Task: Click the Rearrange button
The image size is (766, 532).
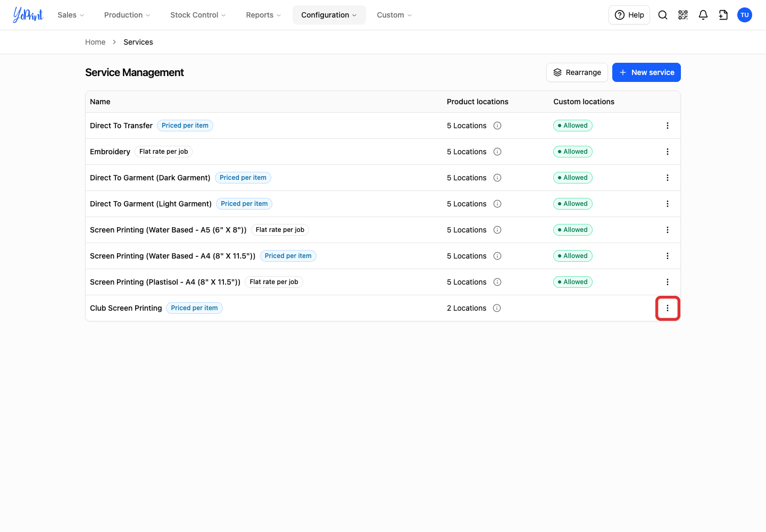Action: [x=577, y=72]
